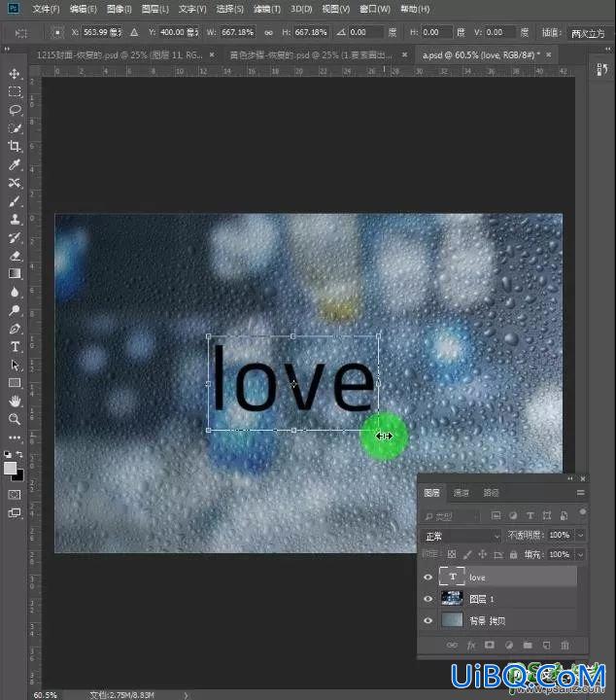Open interpolation 两次立方 dropdown
This screenshot has width=616, height=700.
click(x=590, y=33)
